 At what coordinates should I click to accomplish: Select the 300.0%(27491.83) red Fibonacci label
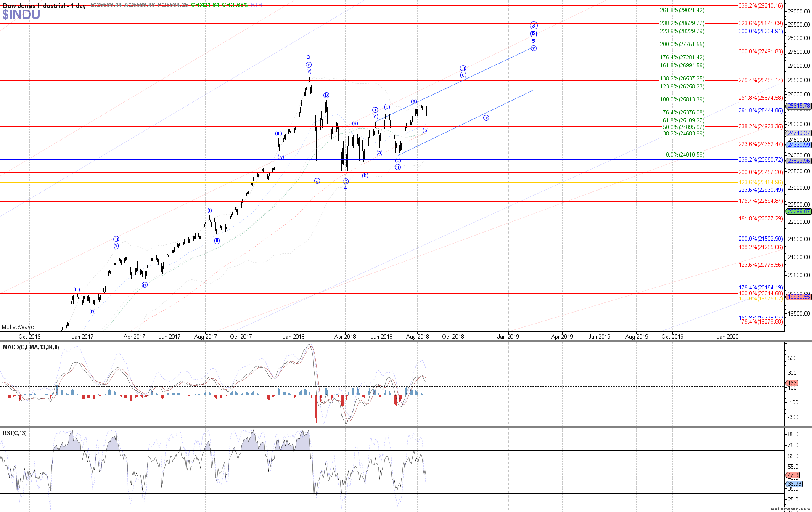[x=761, y=52]
